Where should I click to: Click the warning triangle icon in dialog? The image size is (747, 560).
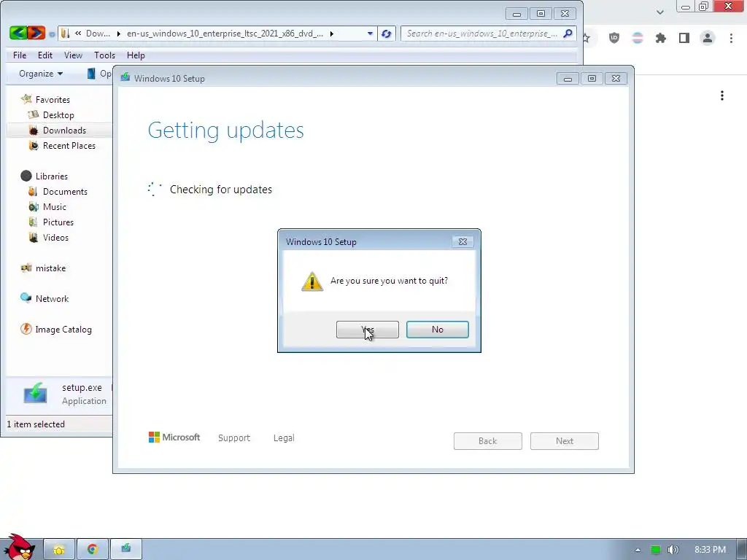click(312, 281)
